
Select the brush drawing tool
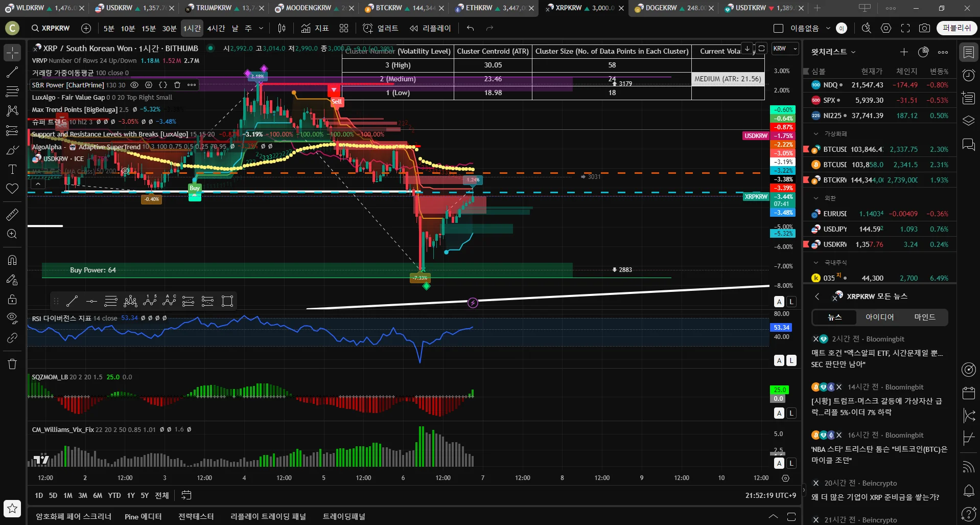(12, 150)
